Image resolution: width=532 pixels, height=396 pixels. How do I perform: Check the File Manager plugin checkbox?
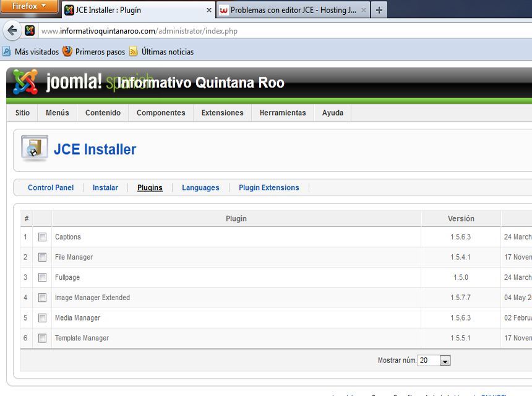(43, 257)
